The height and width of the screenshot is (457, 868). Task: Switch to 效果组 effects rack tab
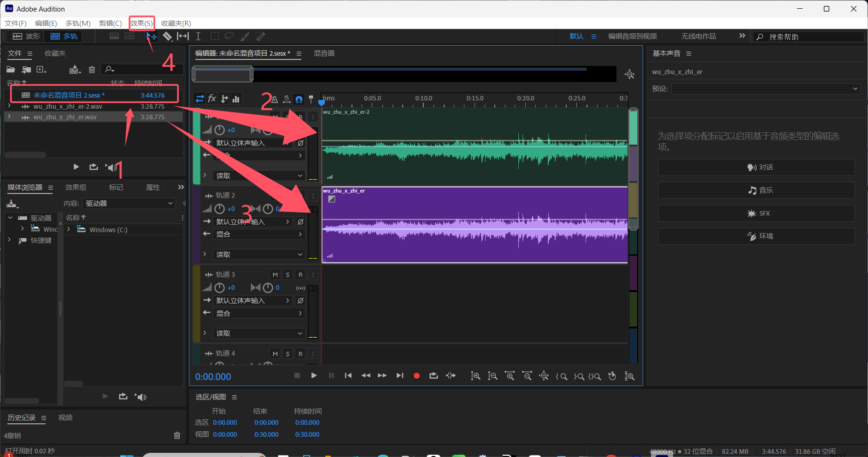pyautogui.click(x=76, y=187)
